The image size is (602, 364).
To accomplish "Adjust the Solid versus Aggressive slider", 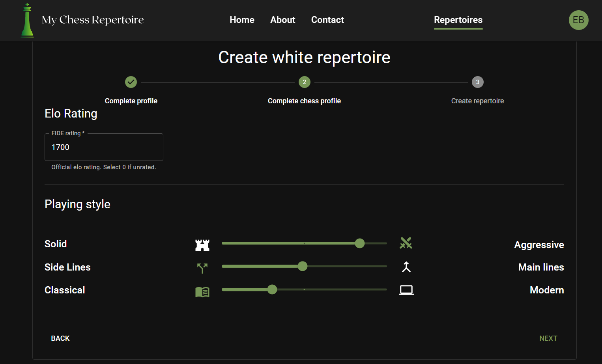I will [x=359, y=243].
